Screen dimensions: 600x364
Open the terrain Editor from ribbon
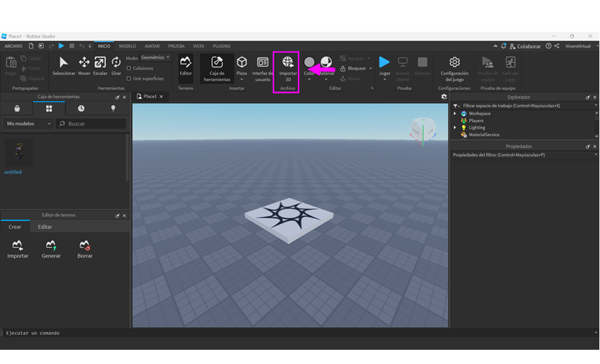(x=186, y=65)
